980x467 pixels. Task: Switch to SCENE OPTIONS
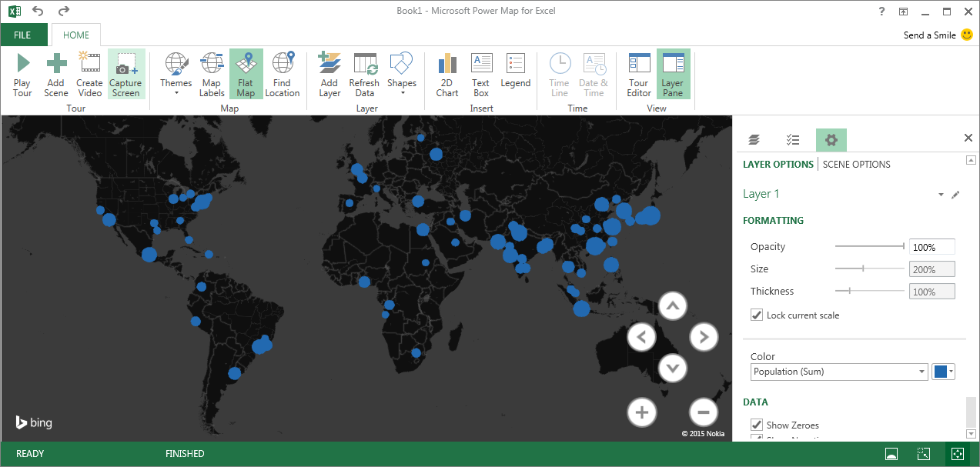click(x=857, y=164)
